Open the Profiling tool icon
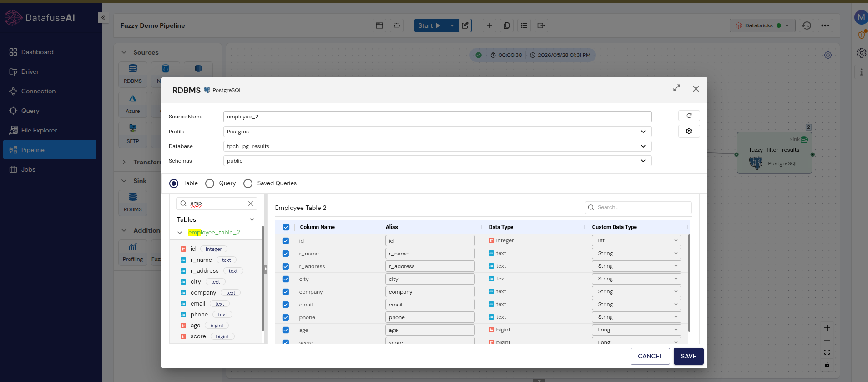This screenshot has height=382, width=868. coord(133,252)
